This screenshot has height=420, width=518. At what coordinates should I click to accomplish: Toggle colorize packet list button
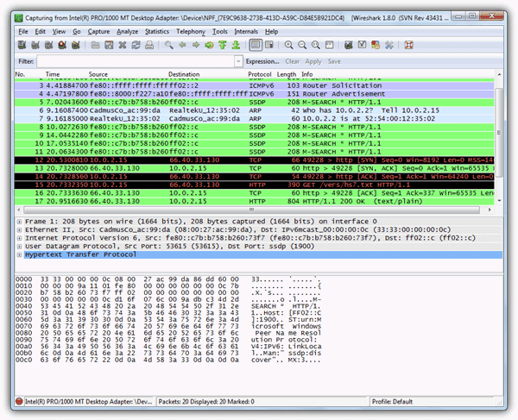click(x=256, y=45)
